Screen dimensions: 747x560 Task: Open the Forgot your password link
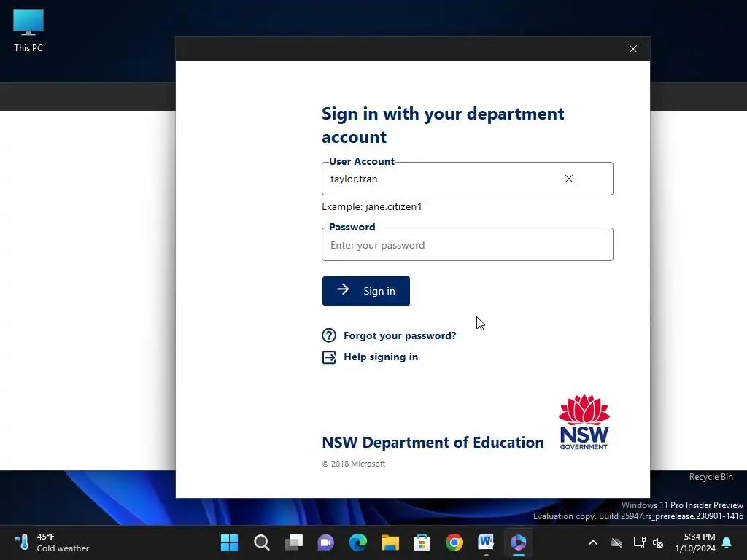pos(400,335)
